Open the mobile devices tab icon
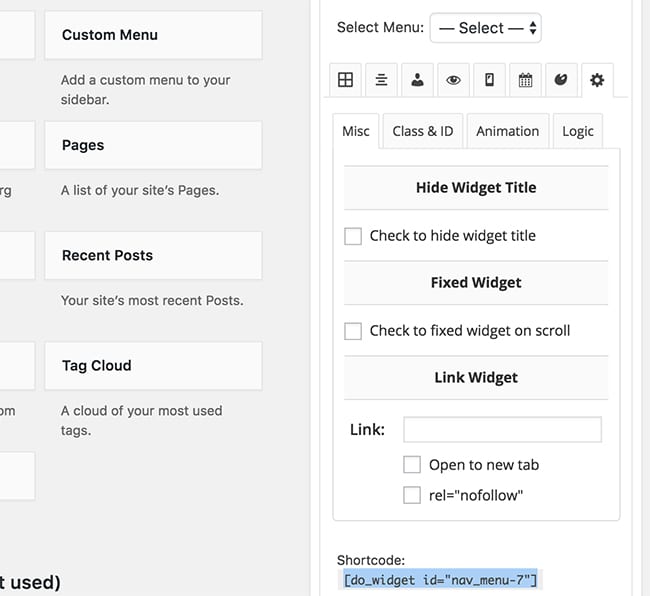650x596 pixels. tap(490, 80)
